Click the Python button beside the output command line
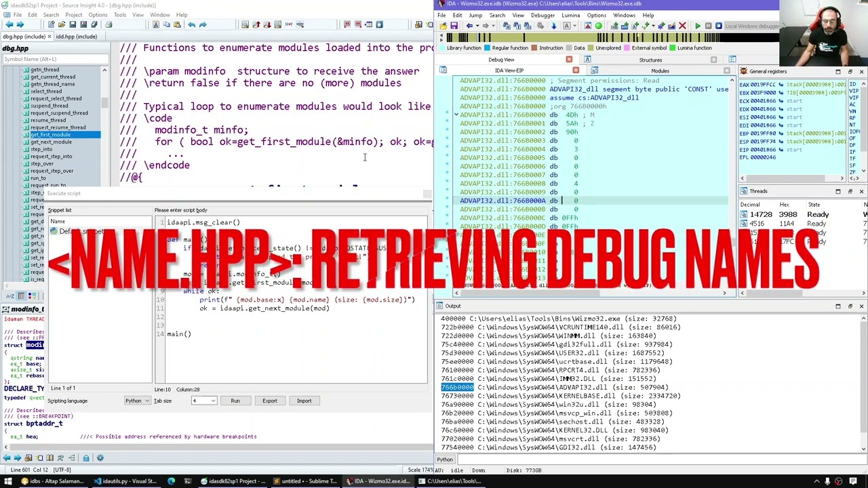This screenshot has width=868, height=488. (445, 460)
